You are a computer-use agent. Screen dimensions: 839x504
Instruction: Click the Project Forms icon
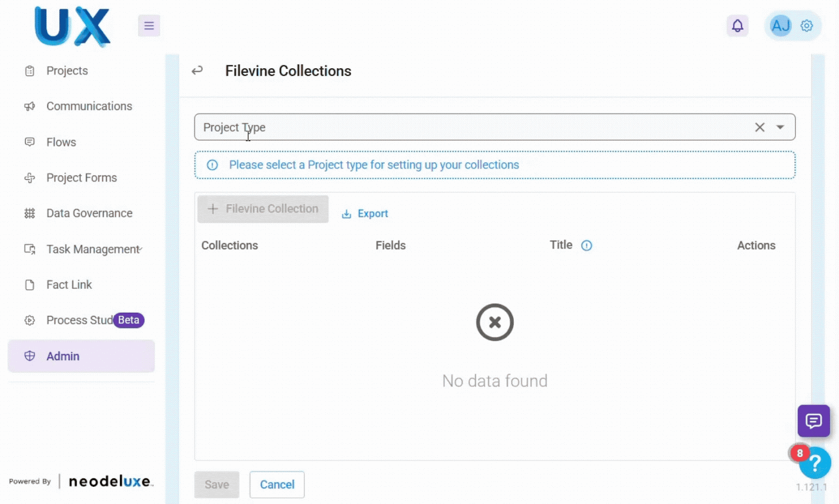(x=30, y=178)
